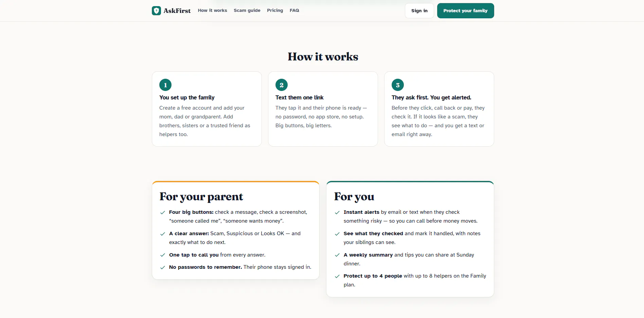Go to the Pricing page link
This screenshot has width=644, height=318.
(275, 11)
